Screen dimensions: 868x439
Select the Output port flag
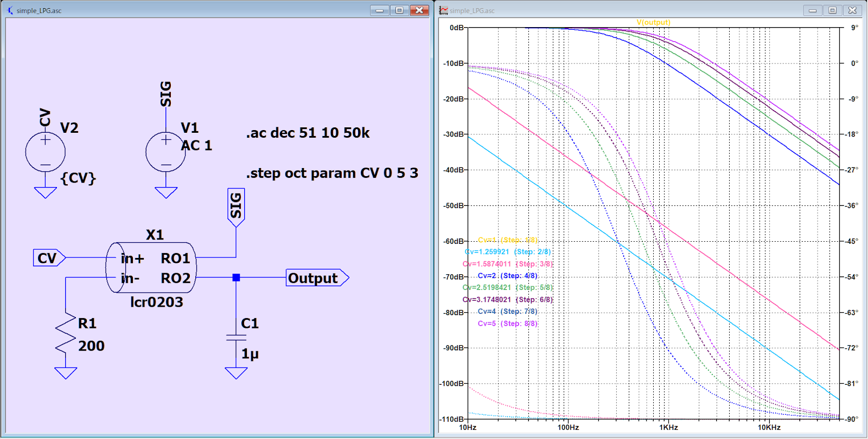coord(317,277)
